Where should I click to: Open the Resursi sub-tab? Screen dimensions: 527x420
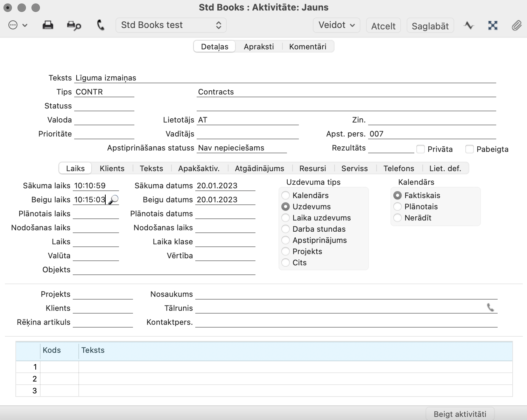coord(313,168)
